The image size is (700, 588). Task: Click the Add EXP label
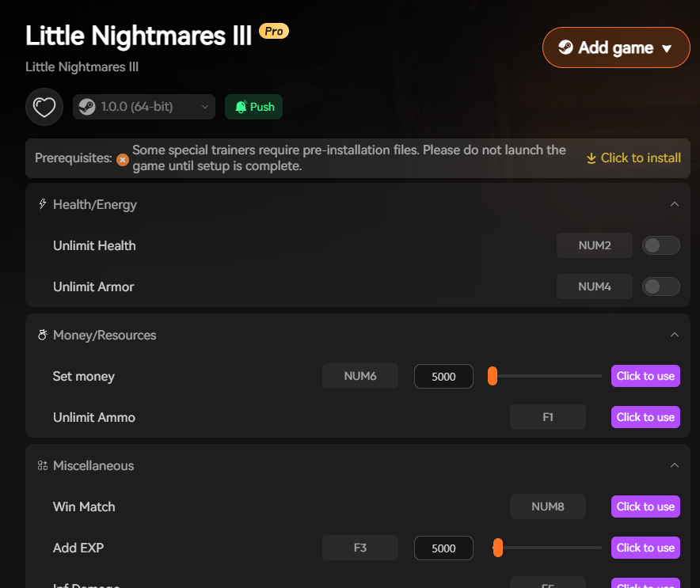click(x=78, y=548)
